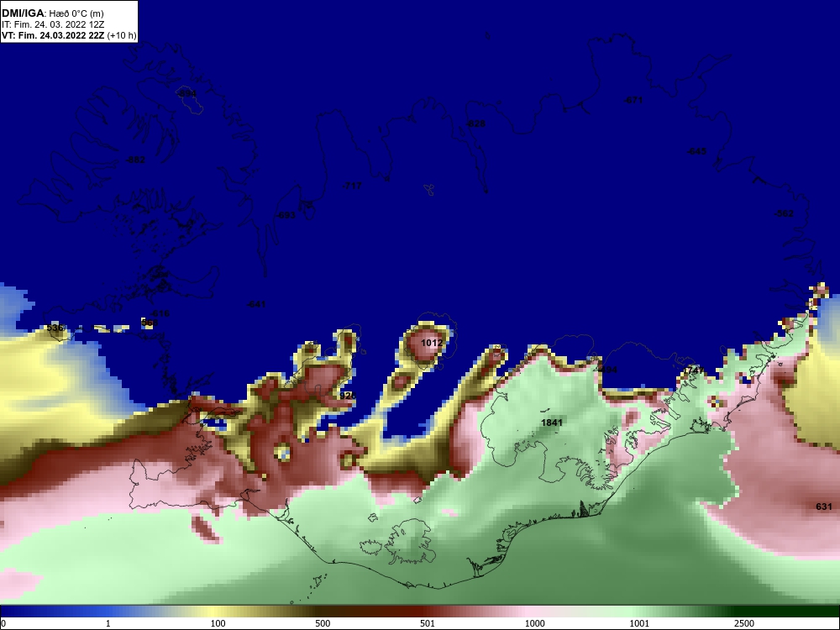This screenshot has height=630, width=840.
Task: Click the legend label 2500
Action: click(744, 623)
